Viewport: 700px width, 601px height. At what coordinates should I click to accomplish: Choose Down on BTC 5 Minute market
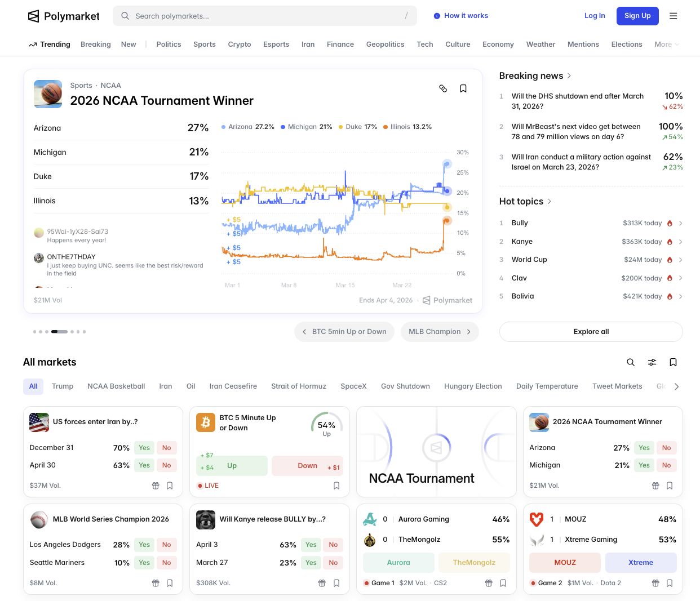click(307, 466)
